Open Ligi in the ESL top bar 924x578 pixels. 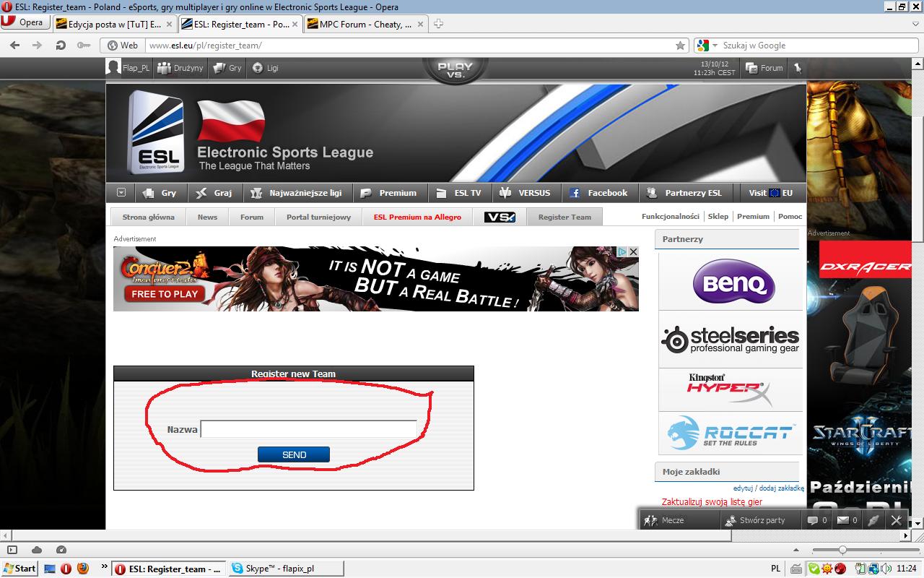pos(266,68)
